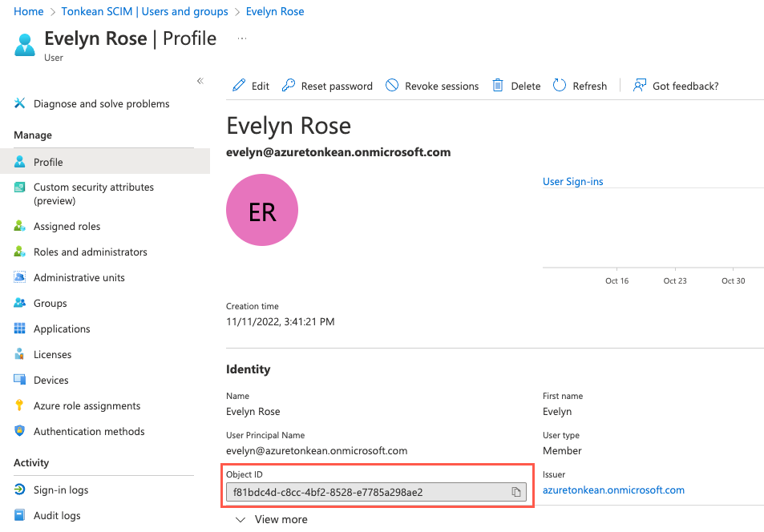
Task: Copy the Object ID using the copy icon
Action: 516,493
